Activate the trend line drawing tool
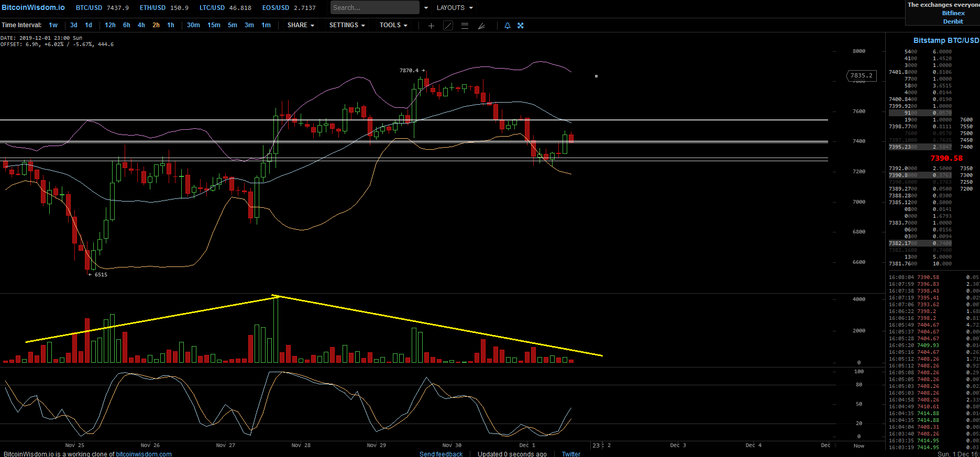Viewport: 980px width, 457px height. click(x=448, y=26)
